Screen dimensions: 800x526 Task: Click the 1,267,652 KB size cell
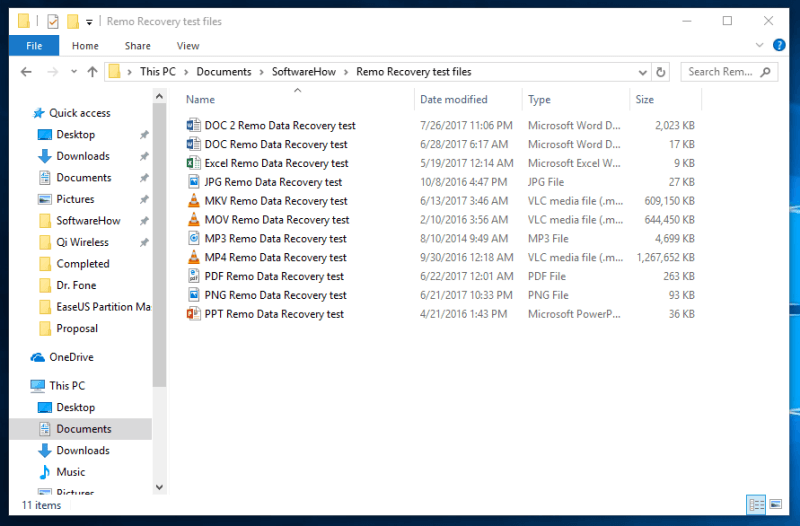[x=665, y=258]
